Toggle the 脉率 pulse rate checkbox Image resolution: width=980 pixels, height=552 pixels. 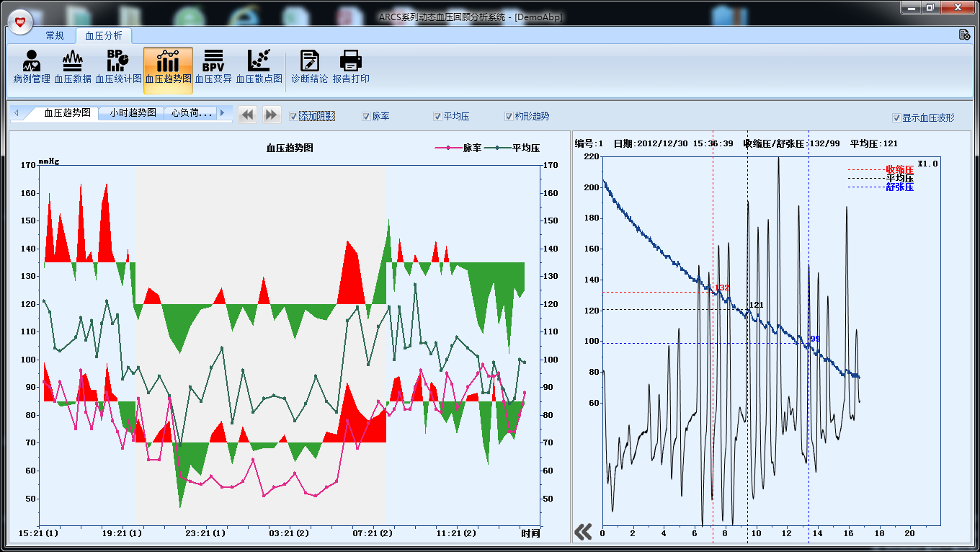(x=366, y=116)
